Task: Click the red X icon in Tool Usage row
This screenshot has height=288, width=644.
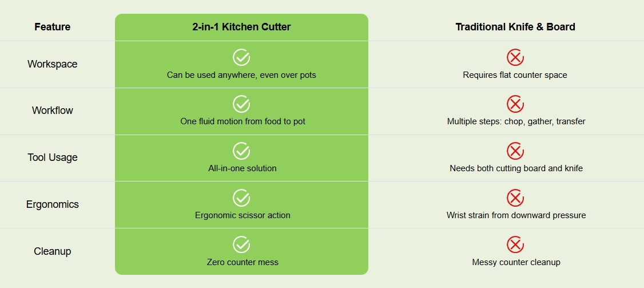Action: click(x=515, y=151)
